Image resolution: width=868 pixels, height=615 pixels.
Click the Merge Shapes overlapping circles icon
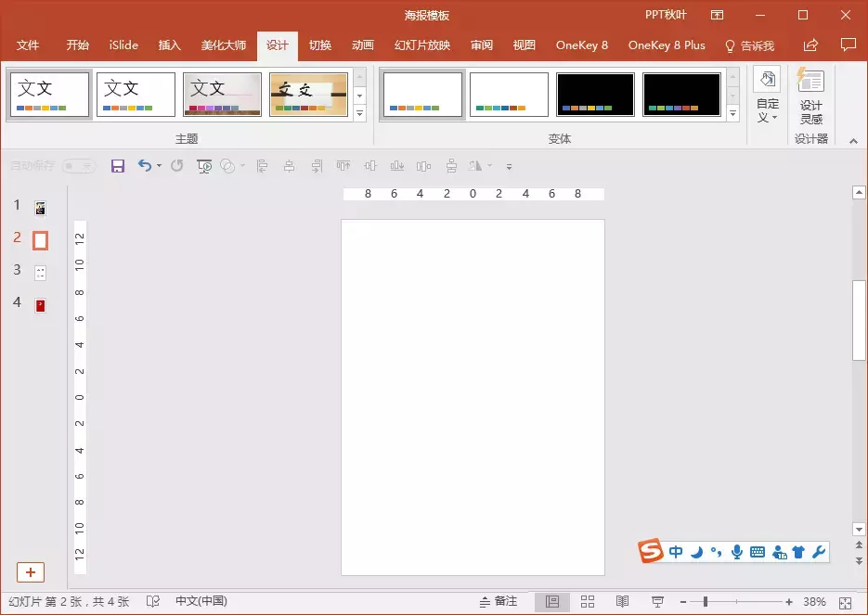pyautogui.click(x=227, y=166)
